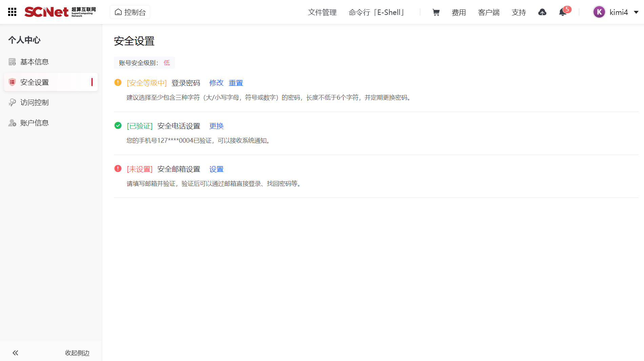
Task: Click 修改 link for login password
Action: (x=216, y=83)
